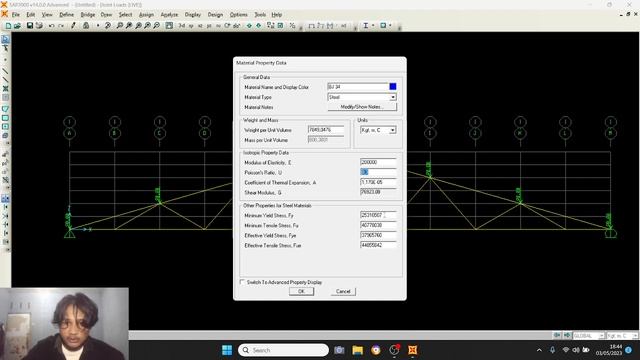The width and height of the screenshot is (640, 360).
Task: Select the Draw Poly Area tool
Action: point(5,109)
